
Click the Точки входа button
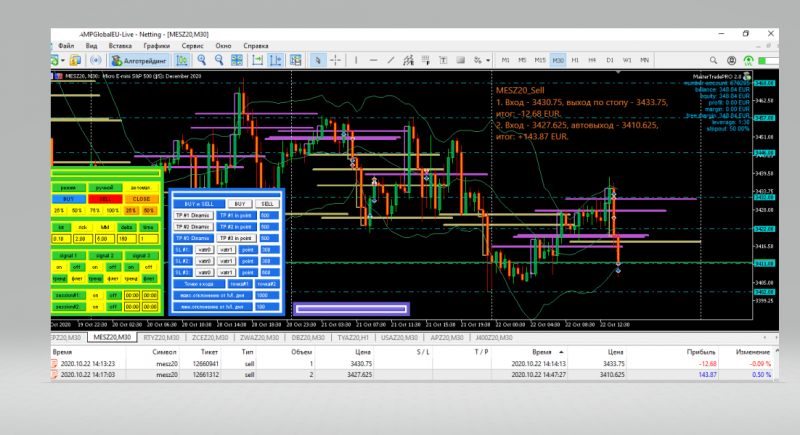tap(199, 284)
